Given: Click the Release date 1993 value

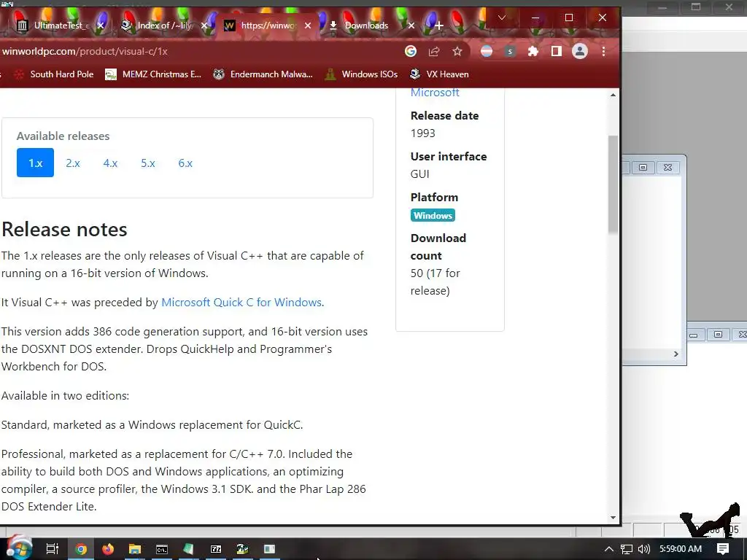Looking at the screenshot, I should [x=422, y=133].
